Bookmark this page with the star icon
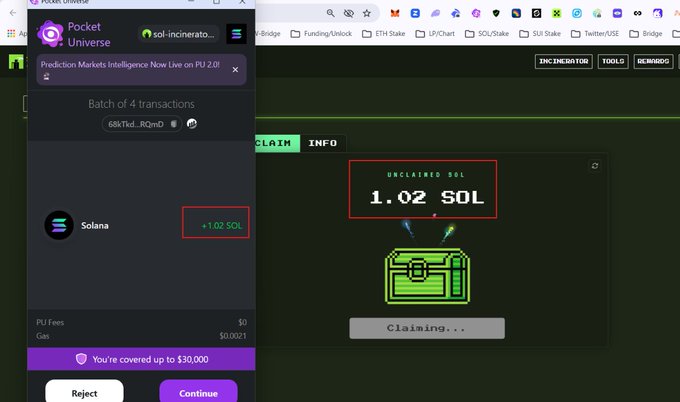This screenshot has height=402, width=680. [367, 13]
